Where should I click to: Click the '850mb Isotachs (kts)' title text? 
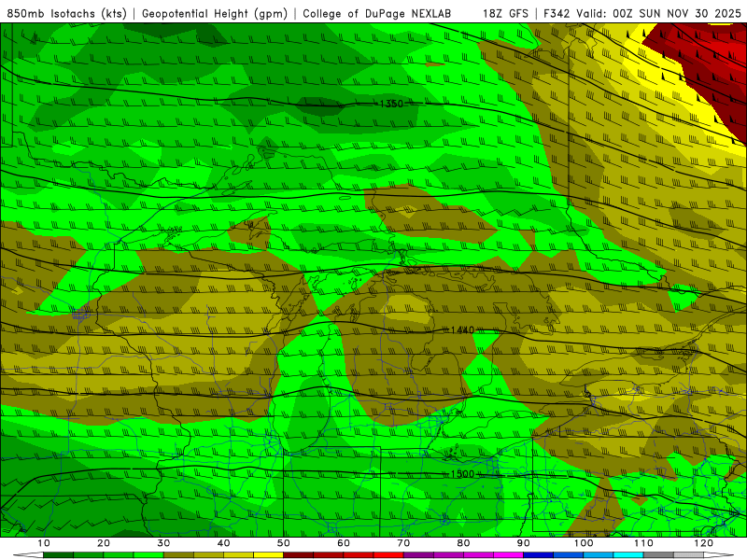pos(66,14)
